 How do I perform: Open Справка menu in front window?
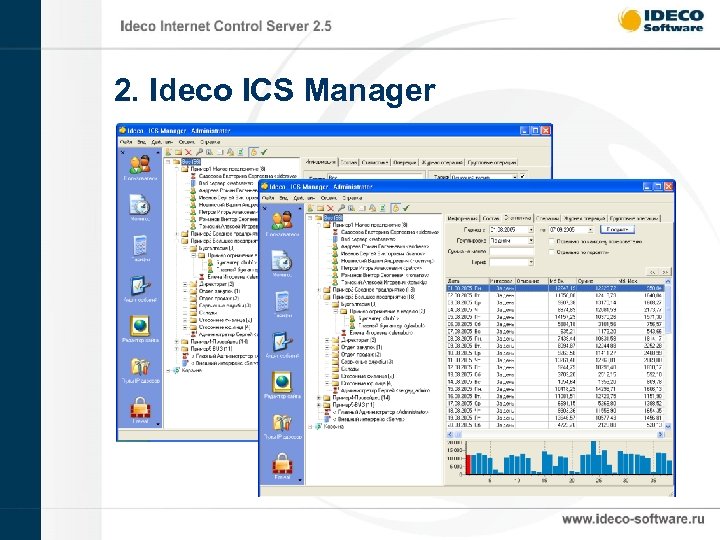coord(352,198)
